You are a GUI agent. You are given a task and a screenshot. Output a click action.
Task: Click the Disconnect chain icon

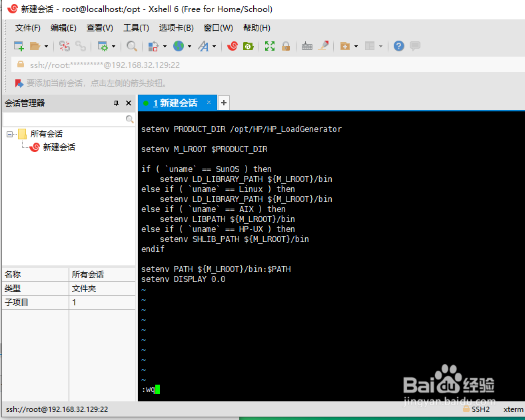coord(81,46)
